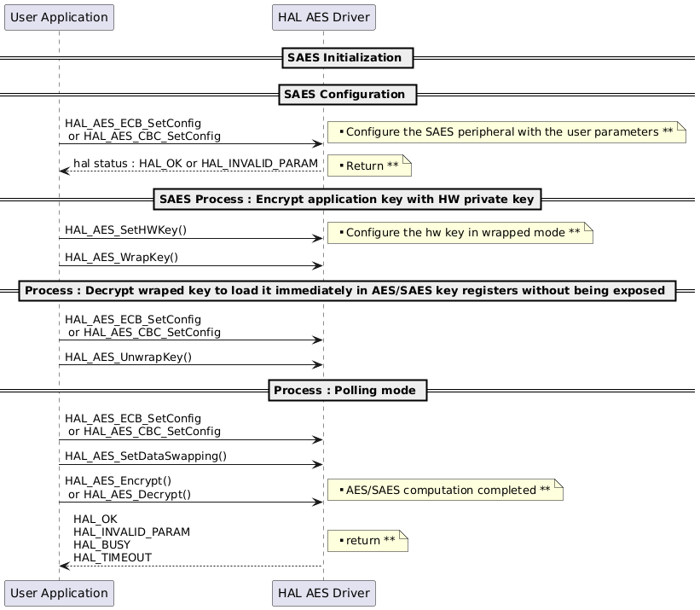Select the Process Polling mode divider

point(347,390)
